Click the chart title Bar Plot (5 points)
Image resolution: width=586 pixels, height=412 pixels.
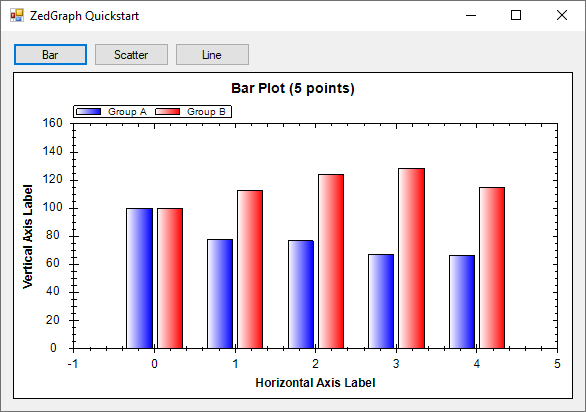tap(293, 88)
